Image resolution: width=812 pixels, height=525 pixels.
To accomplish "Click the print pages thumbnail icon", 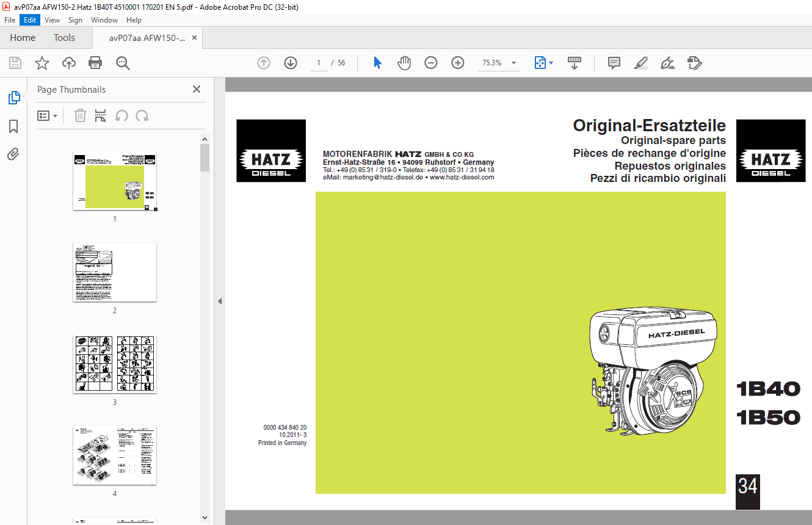I will 101,115.
